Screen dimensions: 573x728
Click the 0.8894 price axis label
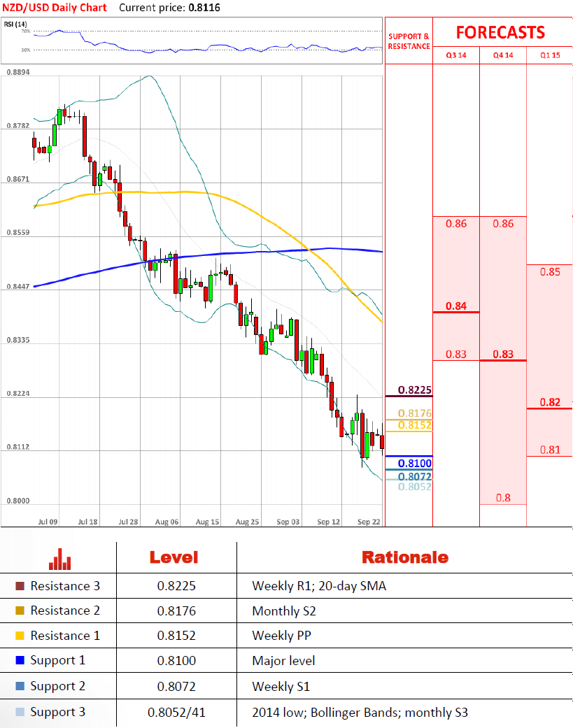pyautogui.click(x=18, y=73)
